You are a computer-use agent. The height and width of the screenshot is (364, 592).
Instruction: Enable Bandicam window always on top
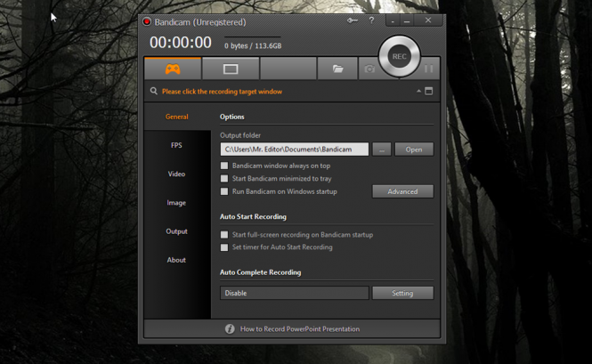pyautogui.click(x=224, y=166)
